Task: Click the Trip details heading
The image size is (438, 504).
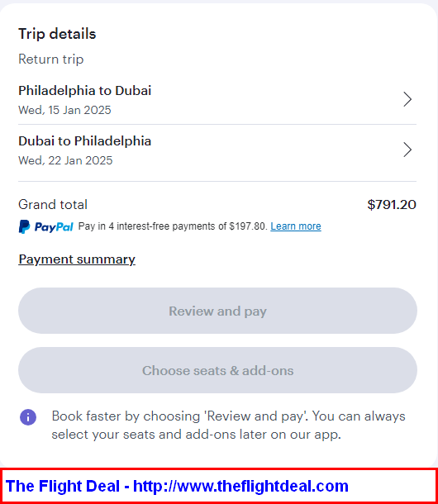Action: coord(57,34)
